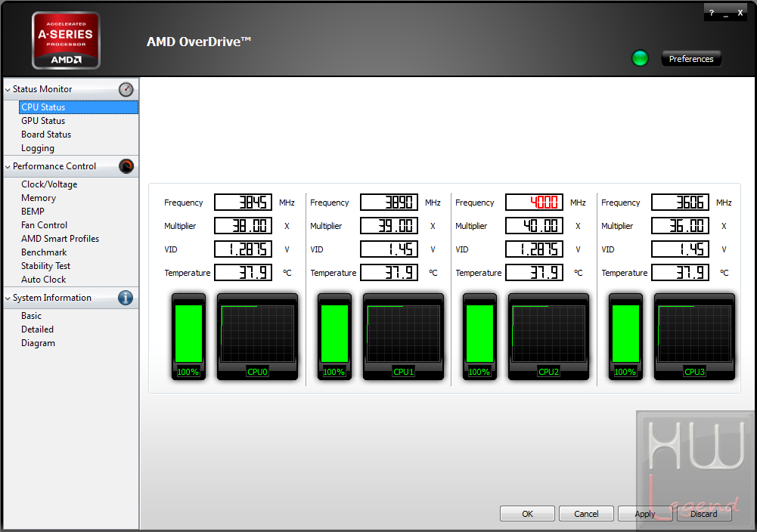Click CPU2 multiplier value 40.00
The width and height of the screenshot is (757, 532).
[x=535, y=226]
